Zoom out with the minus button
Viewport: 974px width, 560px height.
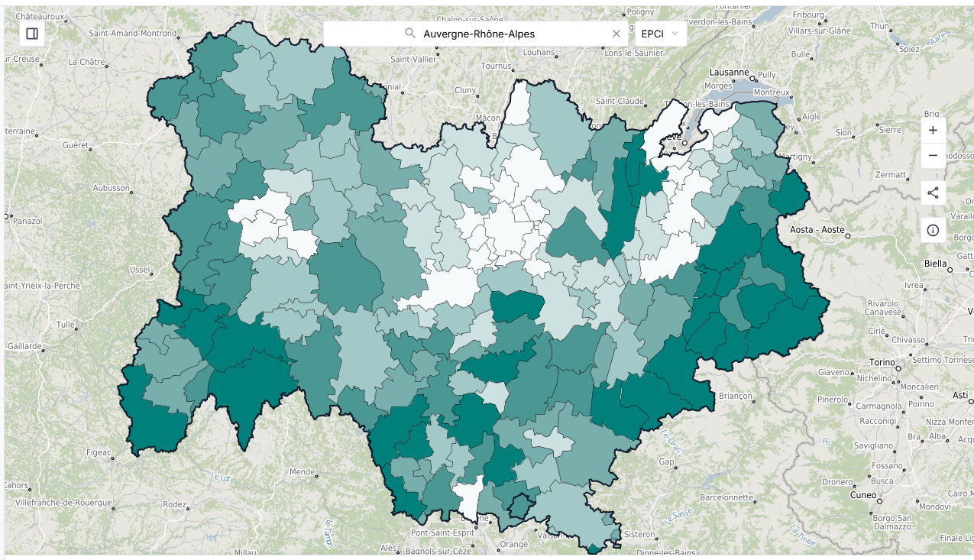tap(933, 156)
